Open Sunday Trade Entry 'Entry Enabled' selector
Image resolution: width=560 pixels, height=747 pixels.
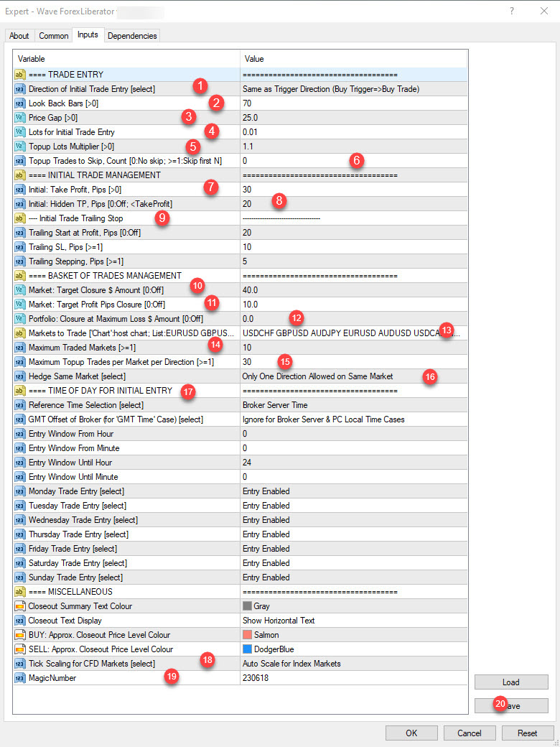pos(353,577)
